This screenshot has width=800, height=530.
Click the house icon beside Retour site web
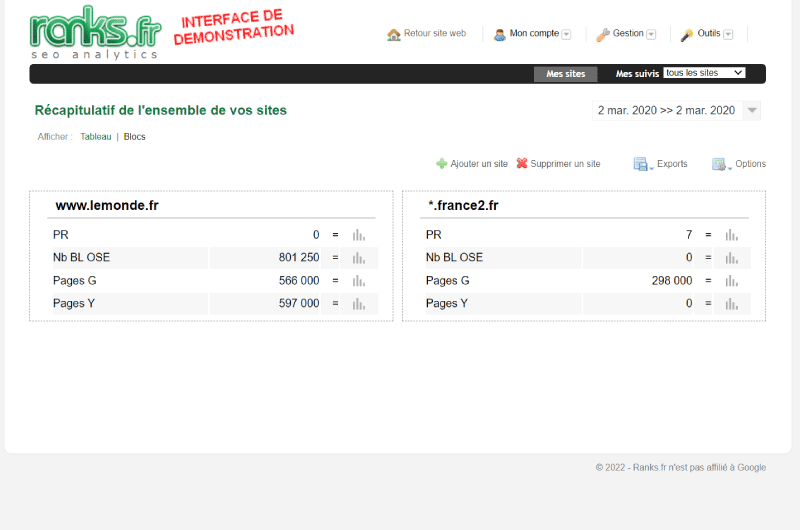(394, 34)
